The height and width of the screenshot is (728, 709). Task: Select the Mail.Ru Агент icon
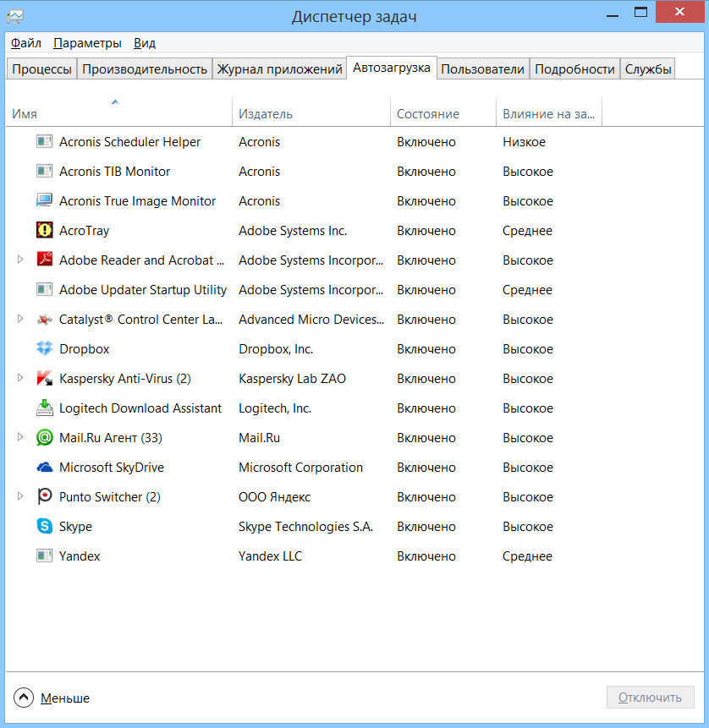(x=45, y=438)
